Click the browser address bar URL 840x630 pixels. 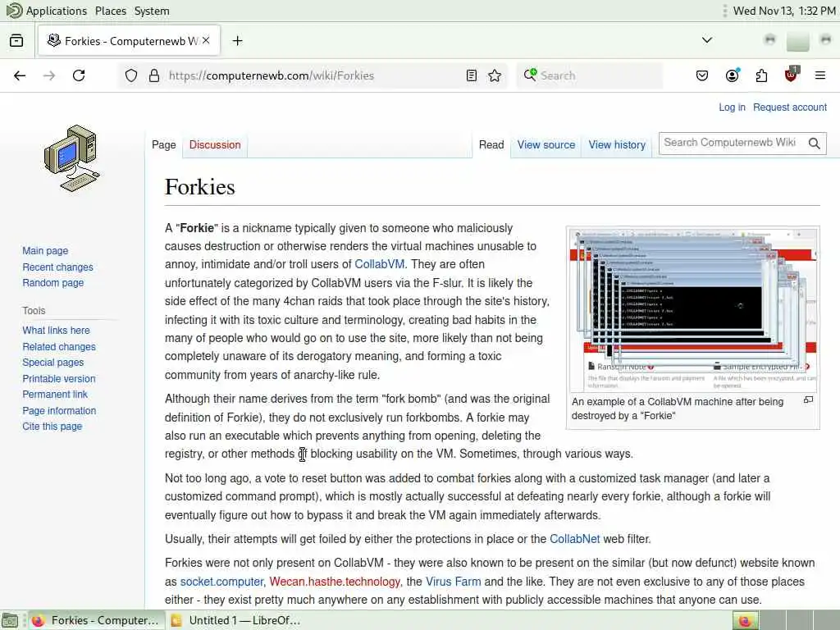coord(271,75)
